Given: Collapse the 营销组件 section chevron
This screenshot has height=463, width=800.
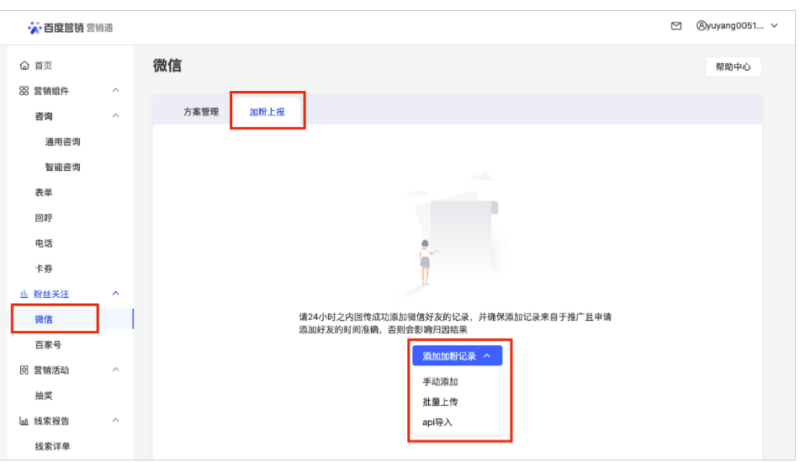Looking at the screenshot, I should coord(116,90).
